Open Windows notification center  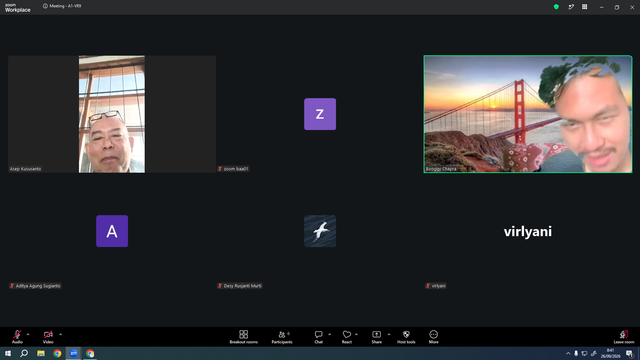tap(630, 353)
